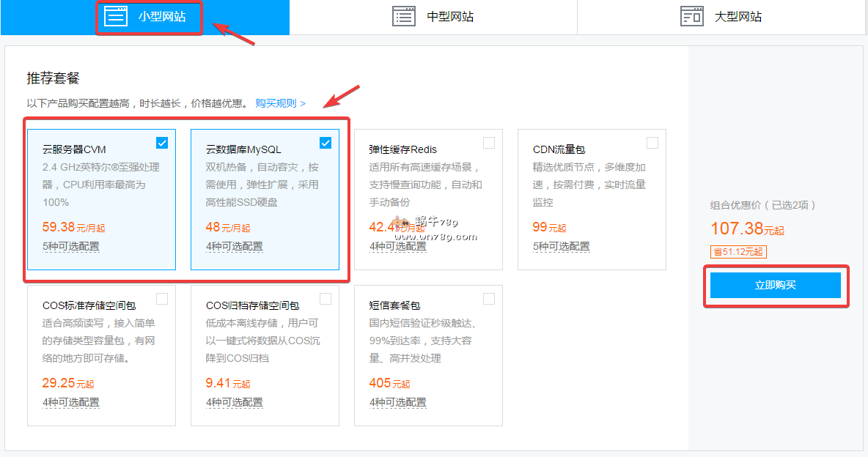Uncheck the 云服务器CVM checkbox

point(162,143)
